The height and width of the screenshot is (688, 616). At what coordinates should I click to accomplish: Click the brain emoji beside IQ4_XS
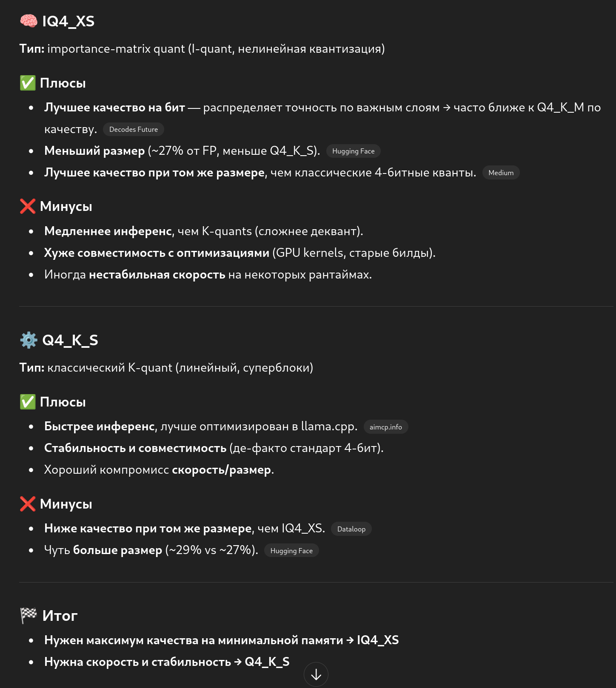(29, 21)
